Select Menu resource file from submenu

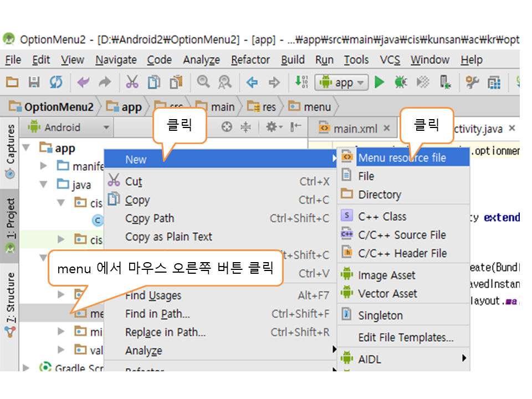pyautogui.click(x=402, y=158)
